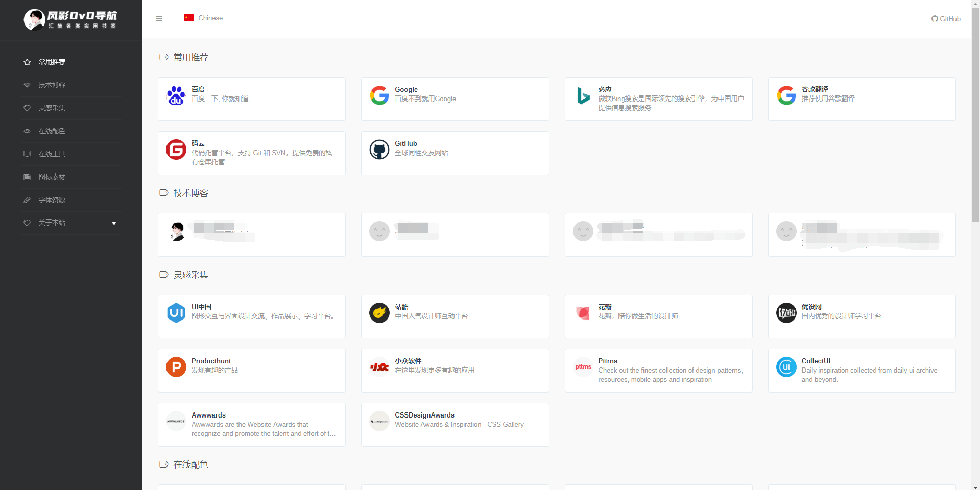Click the GitHub octocat logo in top bar
The height and width of the screenshot is (490, 980).
pos(935,19)
